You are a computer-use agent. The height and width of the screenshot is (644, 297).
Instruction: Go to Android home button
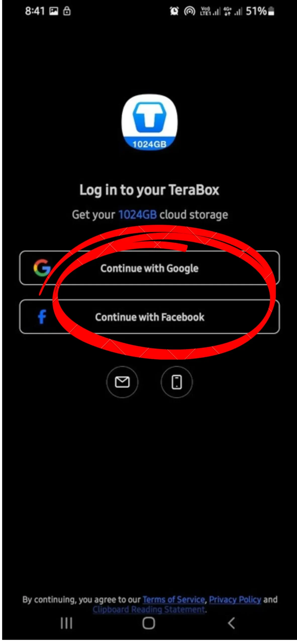(148, 623)
